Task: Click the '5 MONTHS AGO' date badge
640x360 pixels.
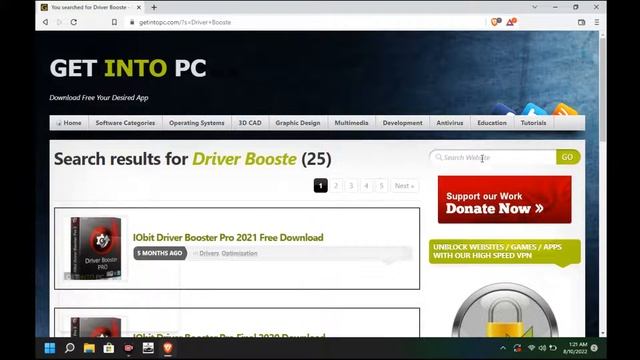Action: [x=160, y=253]
